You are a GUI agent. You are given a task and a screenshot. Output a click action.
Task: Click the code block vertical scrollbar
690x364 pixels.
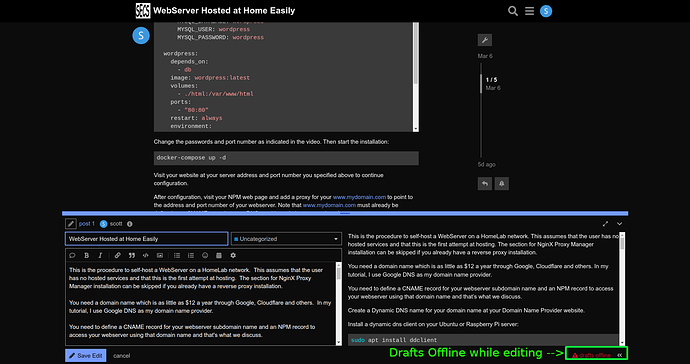click(415, 77)
